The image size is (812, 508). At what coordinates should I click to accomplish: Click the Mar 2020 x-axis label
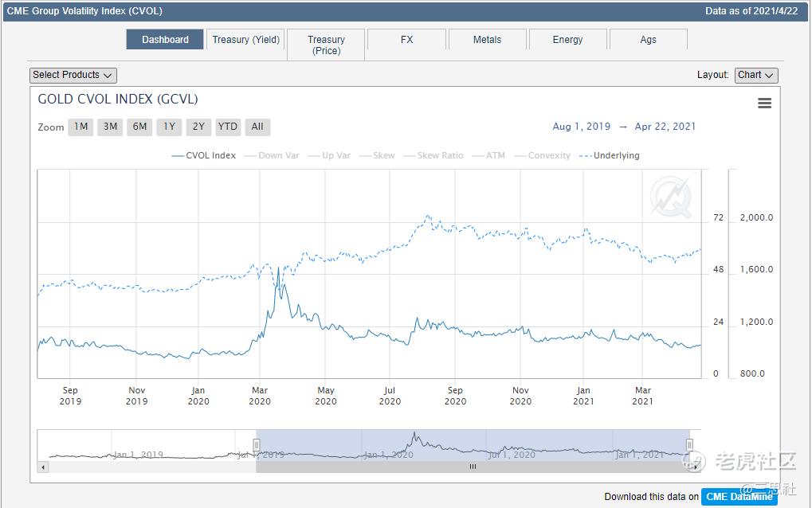pyautogui.click(x=260, y=396)
